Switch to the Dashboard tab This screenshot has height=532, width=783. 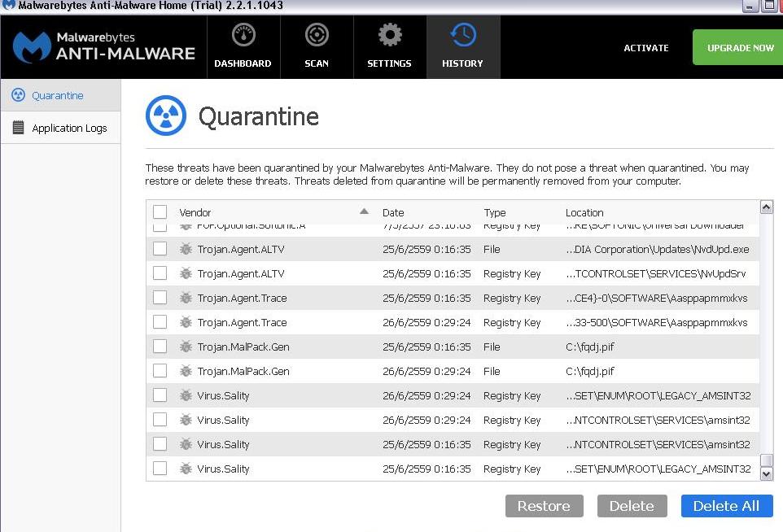click(x=243, y=47)
